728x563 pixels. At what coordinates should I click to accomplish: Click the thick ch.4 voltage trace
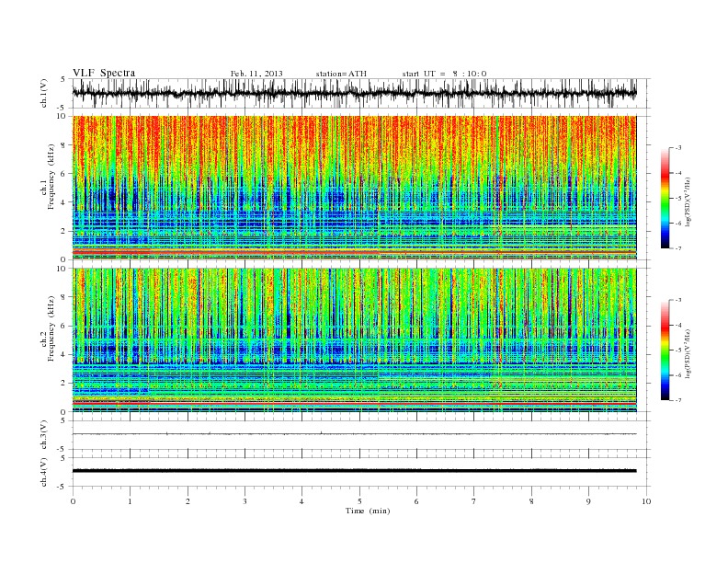[354, 471]
